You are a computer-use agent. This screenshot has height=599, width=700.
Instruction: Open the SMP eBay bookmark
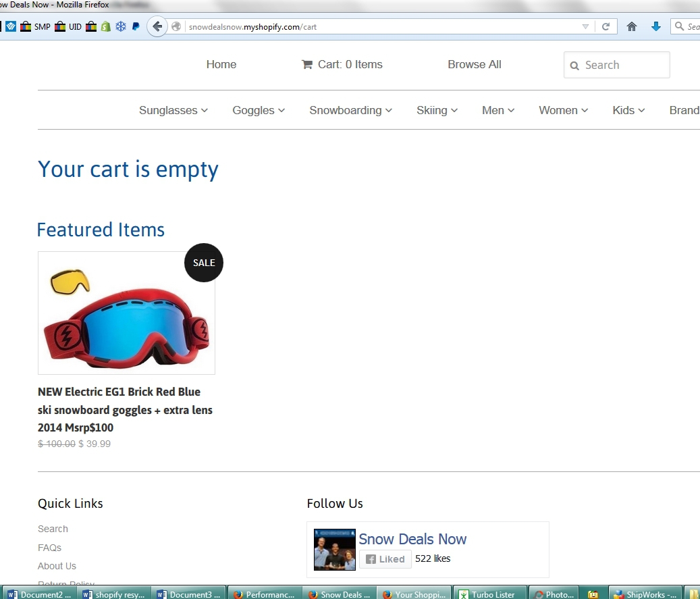point(35,27)
